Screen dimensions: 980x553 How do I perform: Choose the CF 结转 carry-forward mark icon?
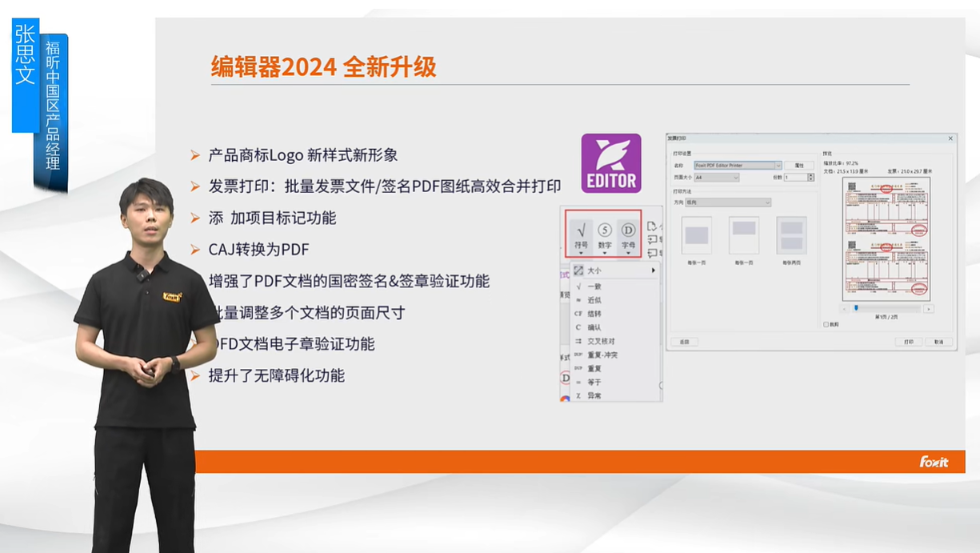click(x=596, y=314)
